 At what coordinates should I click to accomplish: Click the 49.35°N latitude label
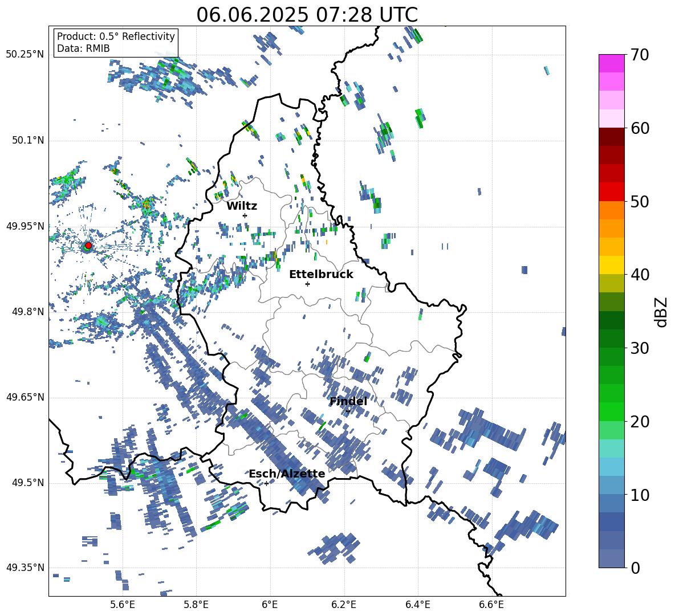[25, 568]
